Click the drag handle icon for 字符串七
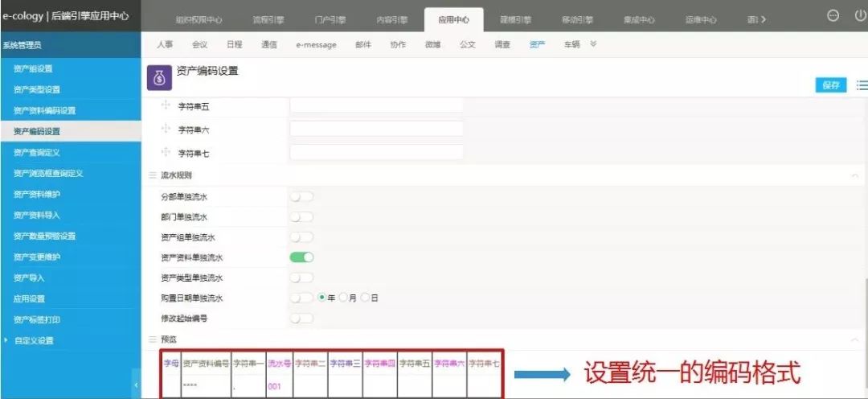The image size is (868, 399). tap(166, 152)
